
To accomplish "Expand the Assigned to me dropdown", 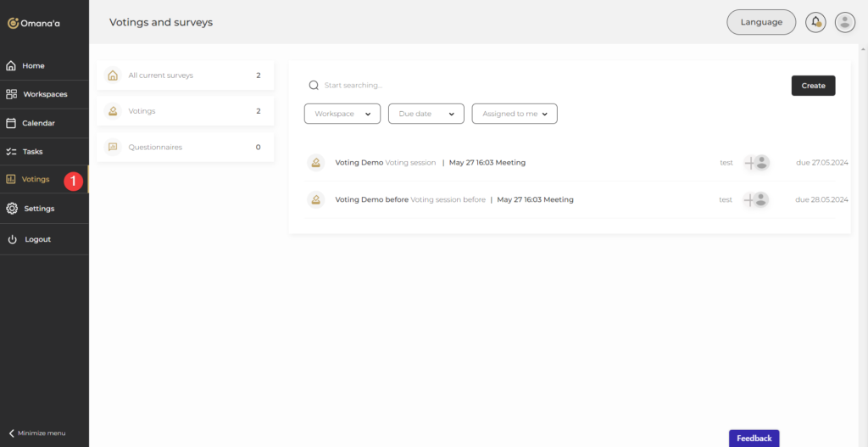I will coord(514,114).
